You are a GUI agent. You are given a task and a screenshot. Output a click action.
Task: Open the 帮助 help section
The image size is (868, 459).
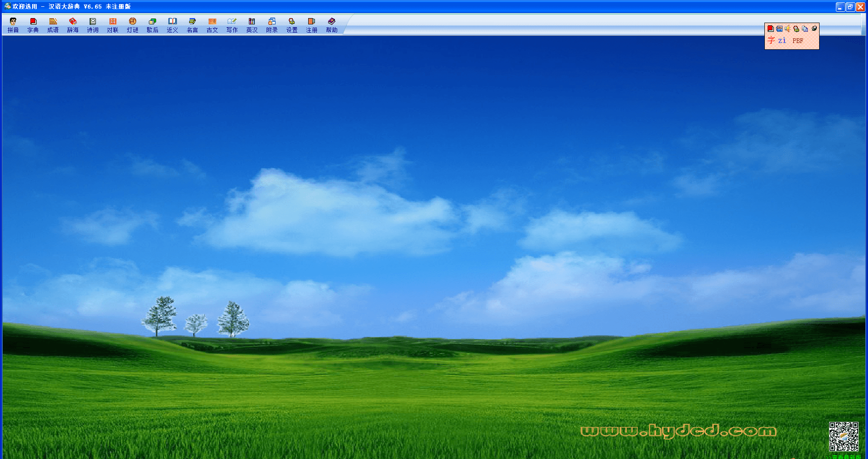click(332, 25)
